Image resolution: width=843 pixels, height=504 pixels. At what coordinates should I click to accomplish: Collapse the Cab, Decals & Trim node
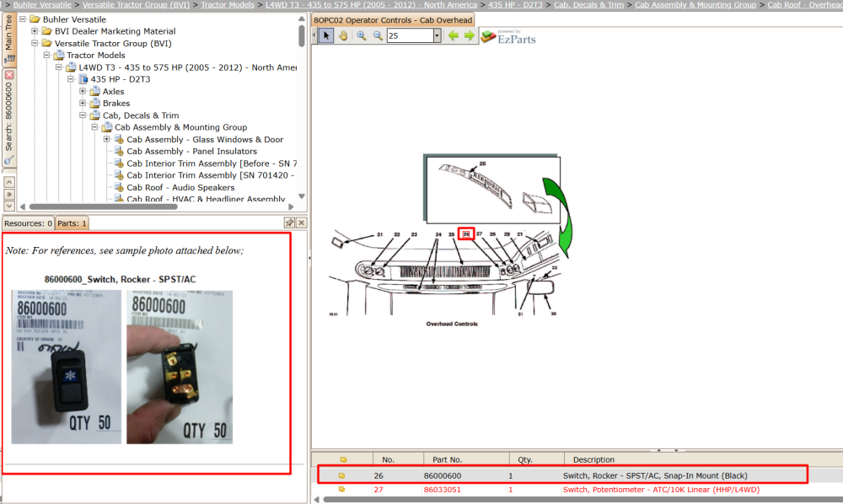click(83, 115)
